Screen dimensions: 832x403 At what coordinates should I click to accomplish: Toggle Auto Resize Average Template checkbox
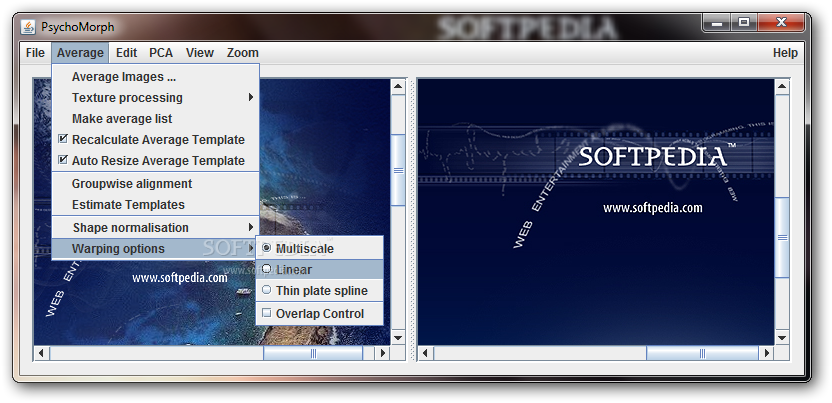point(155,161)
